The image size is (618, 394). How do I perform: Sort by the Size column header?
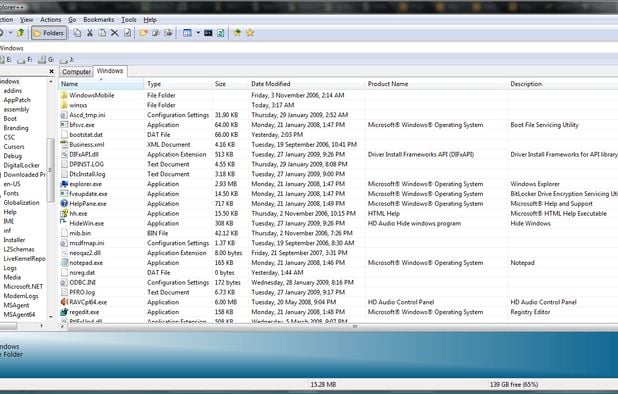[230, 84]
